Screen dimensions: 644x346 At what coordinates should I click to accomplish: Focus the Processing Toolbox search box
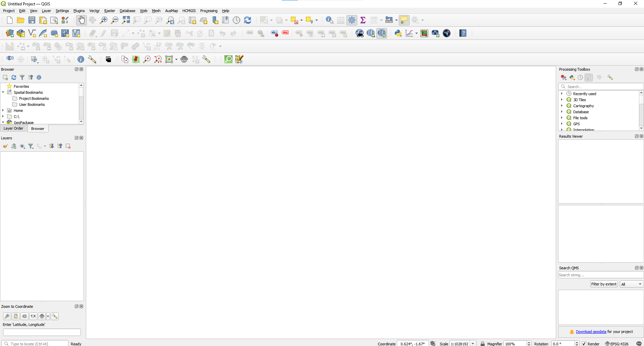point(601,86)
